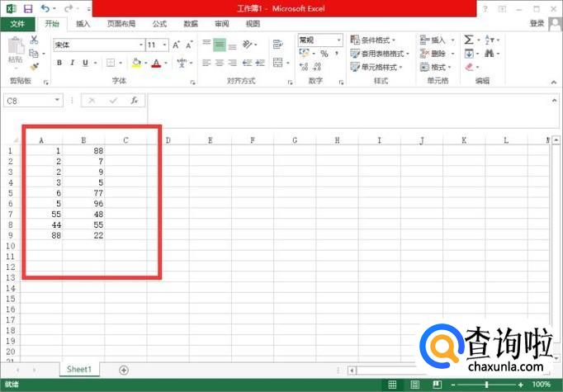Increase decimal places
Image resolution: width=563 pixels, height=392 pixels.
click(x=304, y=66)
